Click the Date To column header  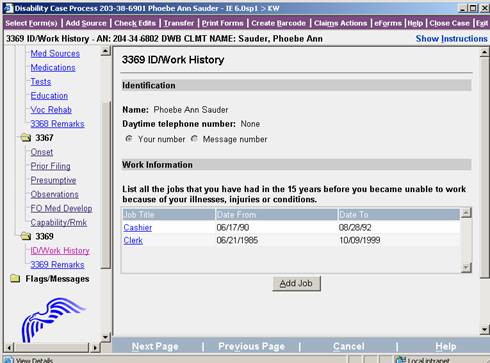coord(399,214)
